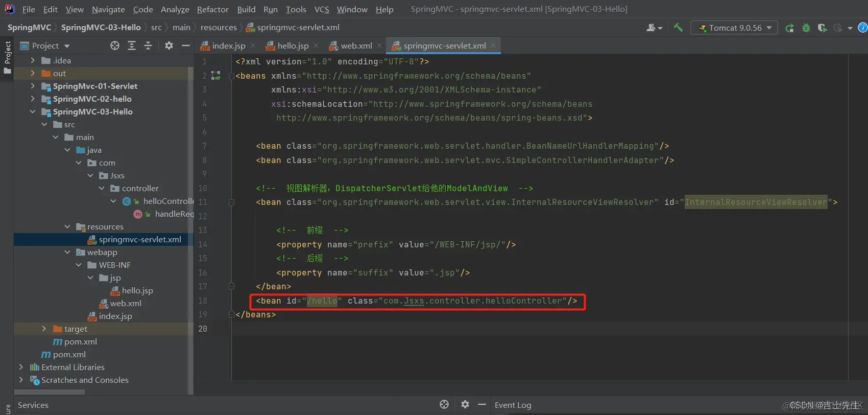Expand the .idea folder
The height and width of the screenshot is (415, 868).
(x=33, y=60)
